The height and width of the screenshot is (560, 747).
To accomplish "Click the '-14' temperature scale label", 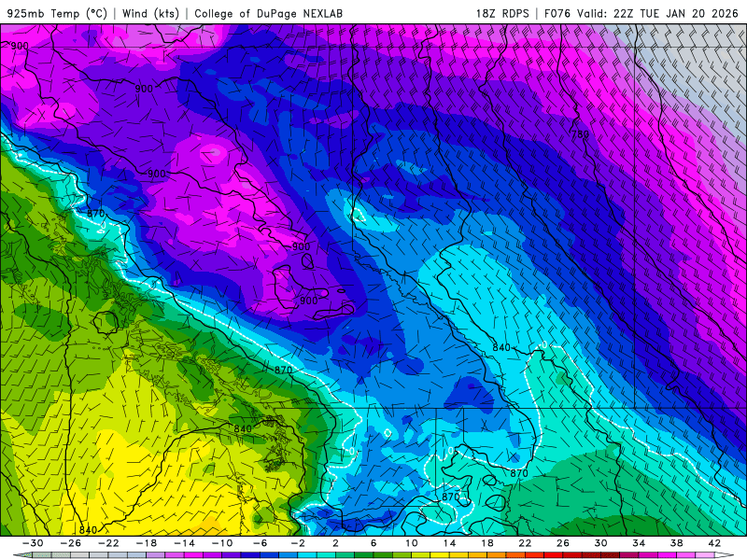I will click(184, 543).
